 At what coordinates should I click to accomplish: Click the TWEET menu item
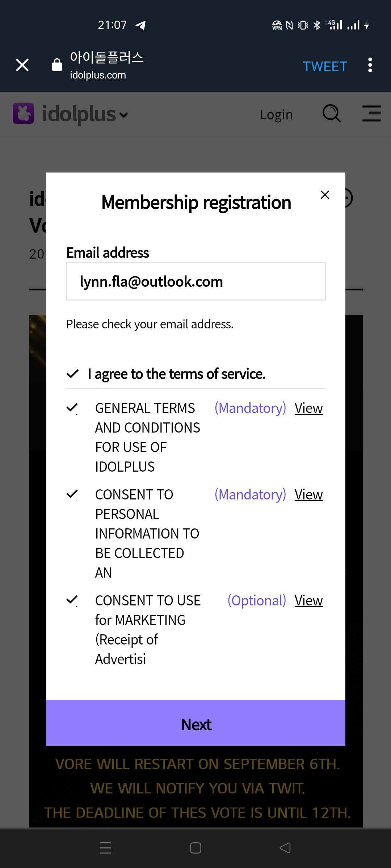(325, 67)
